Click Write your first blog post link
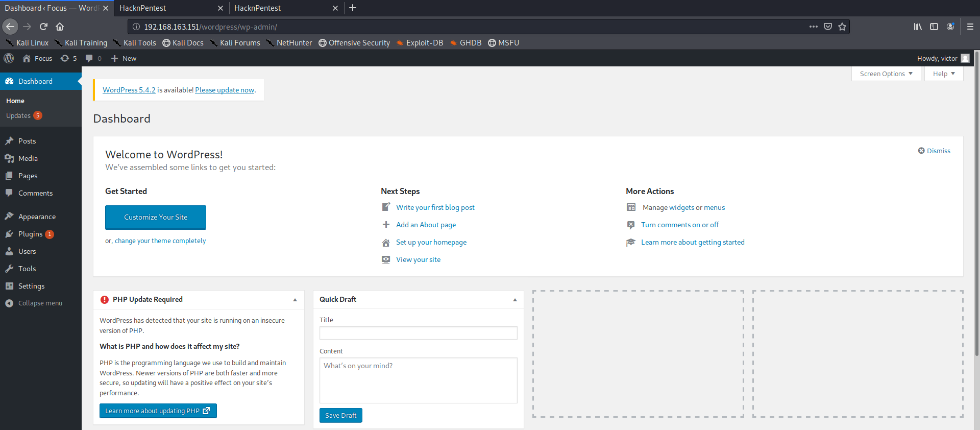The width and height of the screenshot is (980, 430). pos(435,207)
